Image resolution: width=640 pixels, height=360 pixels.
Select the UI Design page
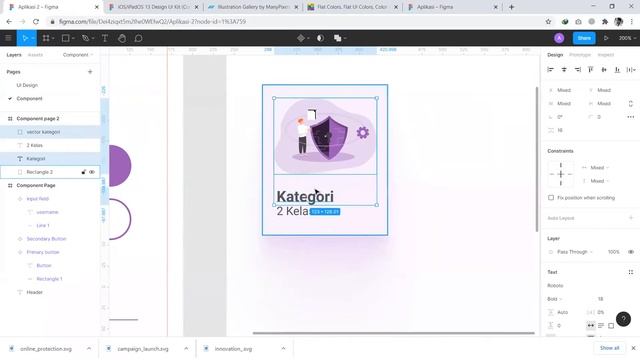27,85
